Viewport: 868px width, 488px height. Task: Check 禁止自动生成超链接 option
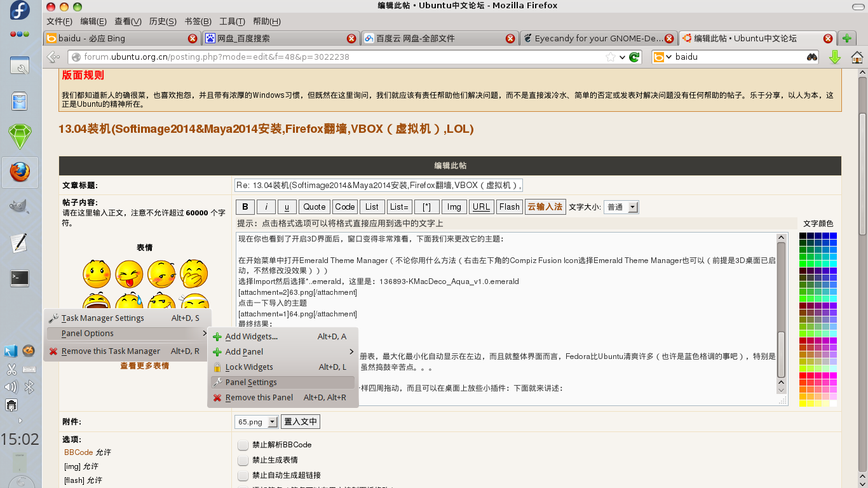(243, 475)
